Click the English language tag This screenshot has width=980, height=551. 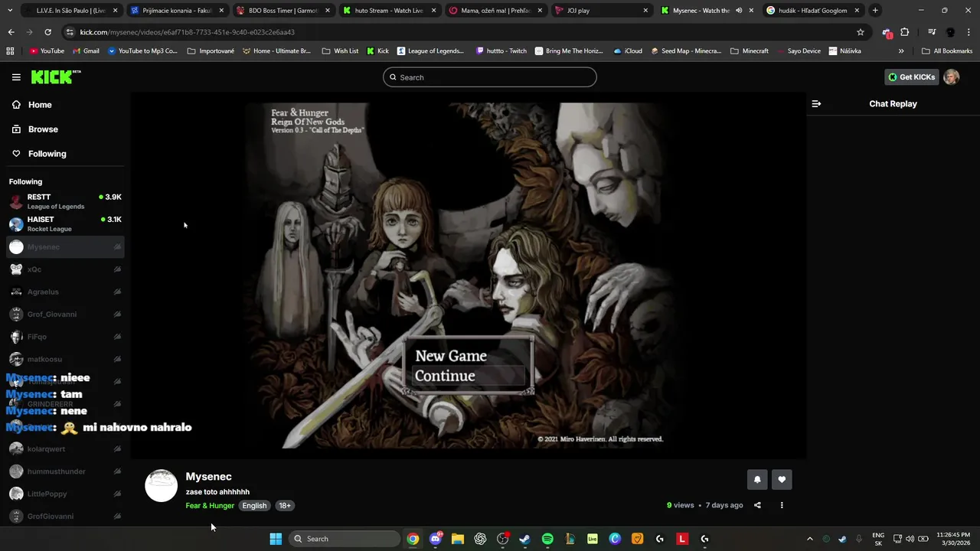[254, 506]
